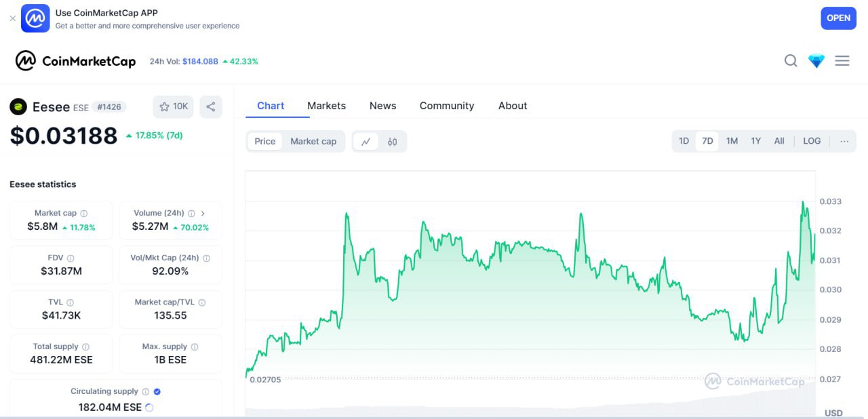This screenshot has height=419, width=868.
Task: Switch to the Markets tab
Action: click(x=326, y=106)
